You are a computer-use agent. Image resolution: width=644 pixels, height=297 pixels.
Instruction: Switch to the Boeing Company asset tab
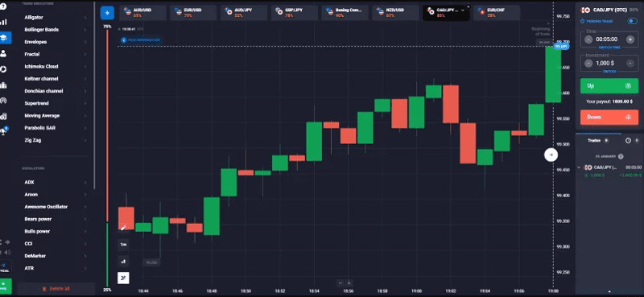[x=345, y=13]
